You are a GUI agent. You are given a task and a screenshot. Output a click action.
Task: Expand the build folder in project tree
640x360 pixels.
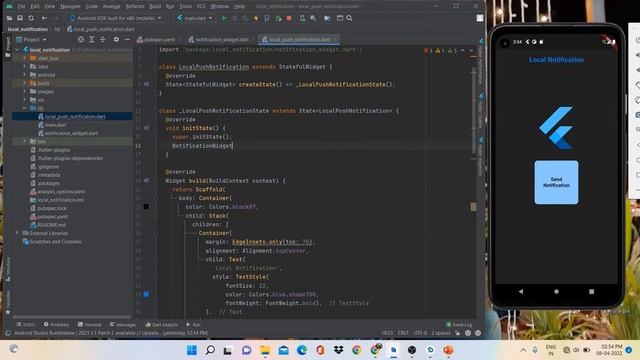pos(24,83)
